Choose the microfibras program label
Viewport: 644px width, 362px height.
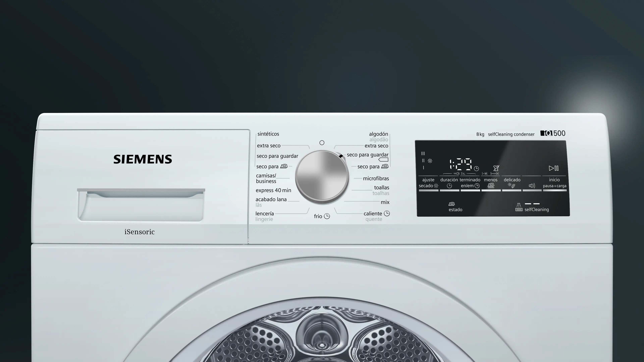[x=376, y=178]
